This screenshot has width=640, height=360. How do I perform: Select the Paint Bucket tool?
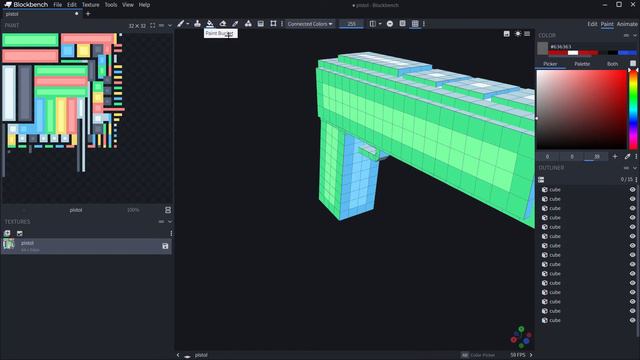coord(210,24)
